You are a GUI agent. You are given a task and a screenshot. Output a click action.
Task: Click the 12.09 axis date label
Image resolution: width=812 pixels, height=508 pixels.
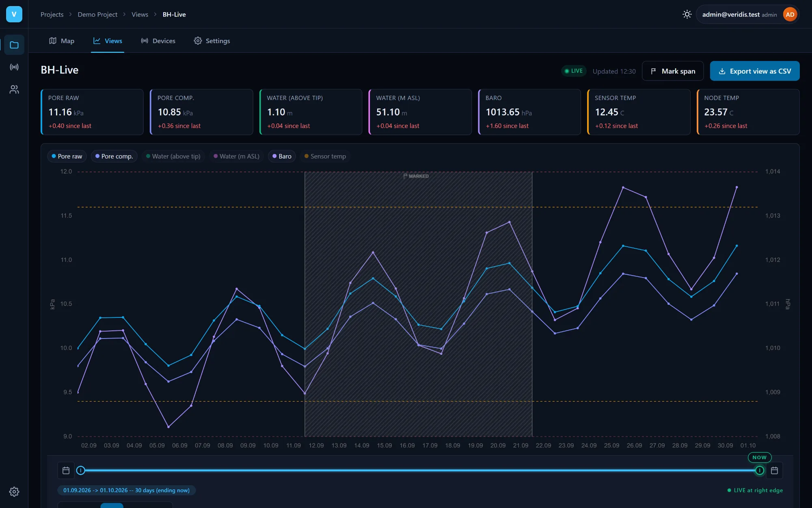316,445
